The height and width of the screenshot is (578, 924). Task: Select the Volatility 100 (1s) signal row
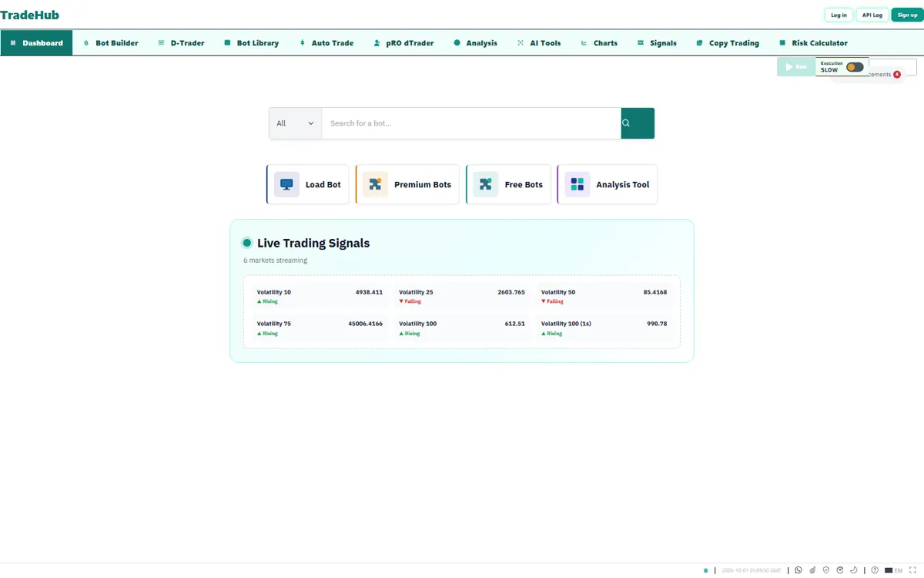click(604, 328)
